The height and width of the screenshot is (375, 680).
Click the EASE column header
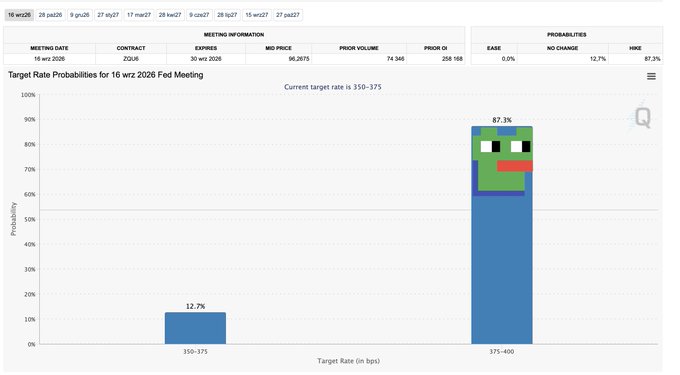coord(494,48)
